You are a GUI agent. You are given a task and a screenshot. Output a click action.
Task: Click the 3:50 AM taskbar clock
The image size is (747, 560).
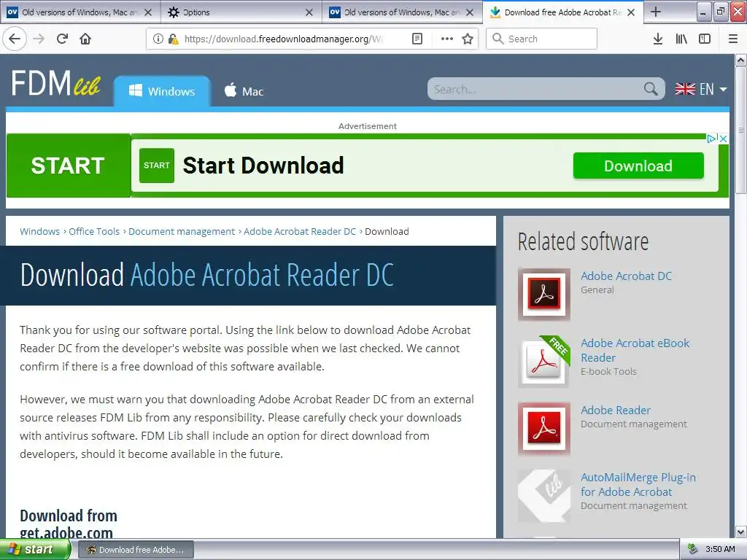point(720,549)
